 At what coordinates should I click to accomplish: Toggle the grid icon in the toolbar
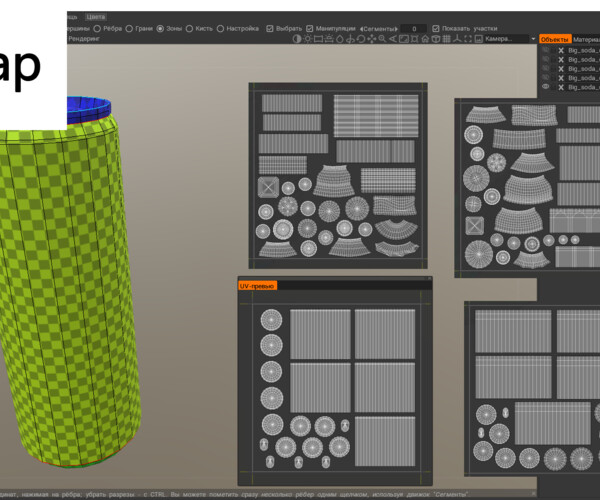[x=446, y=39]
